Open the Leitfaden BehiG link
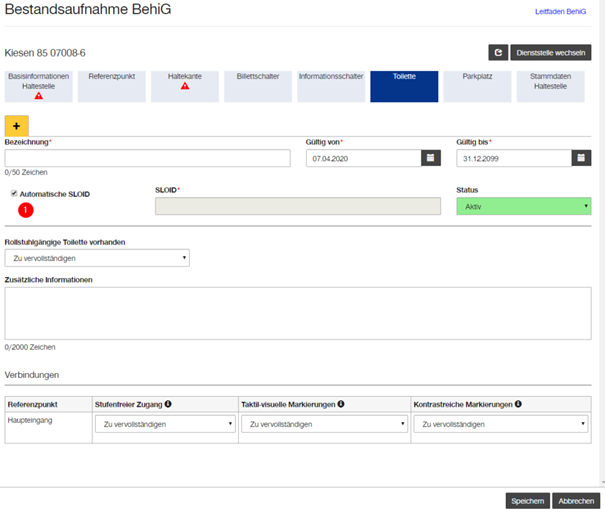The height and width of the screenshot is (513, 605). pyautogui.click(x=560, y=12)
